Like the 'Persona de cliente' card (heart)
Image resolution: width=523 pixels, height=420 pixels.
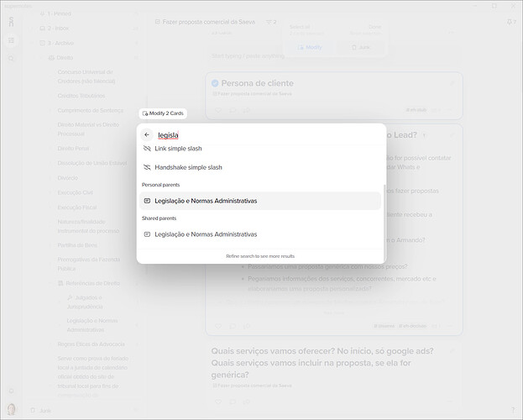tap(218, 110)
